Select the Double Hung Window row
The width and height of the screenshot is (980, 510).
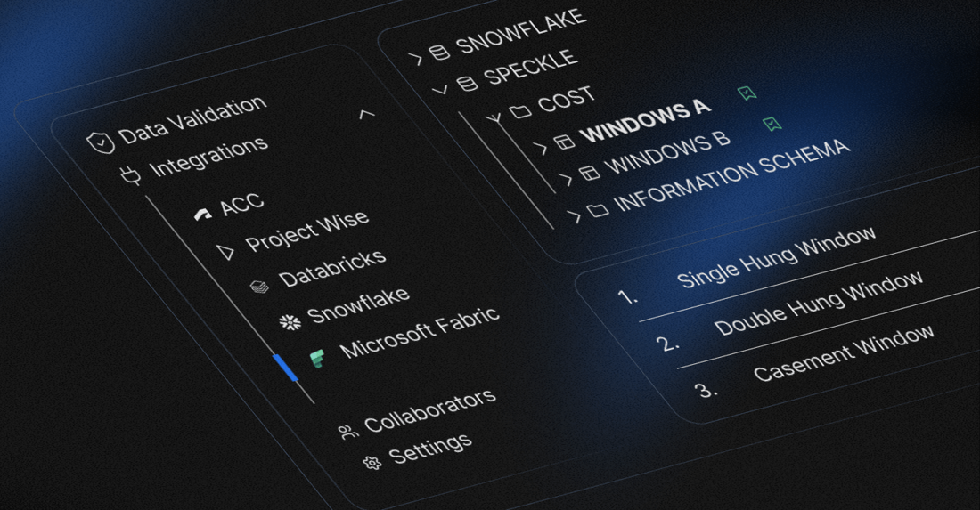tap(819, 303)
